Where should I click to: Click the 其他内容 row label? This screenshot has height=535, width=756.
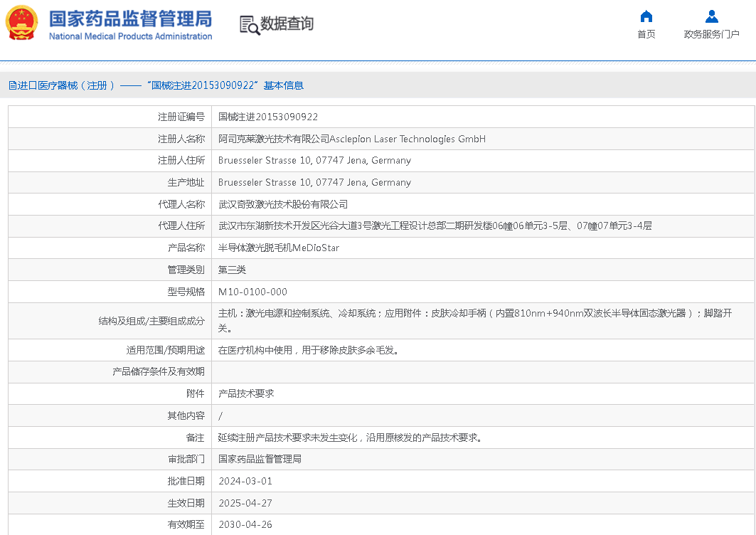pos(186,416)
